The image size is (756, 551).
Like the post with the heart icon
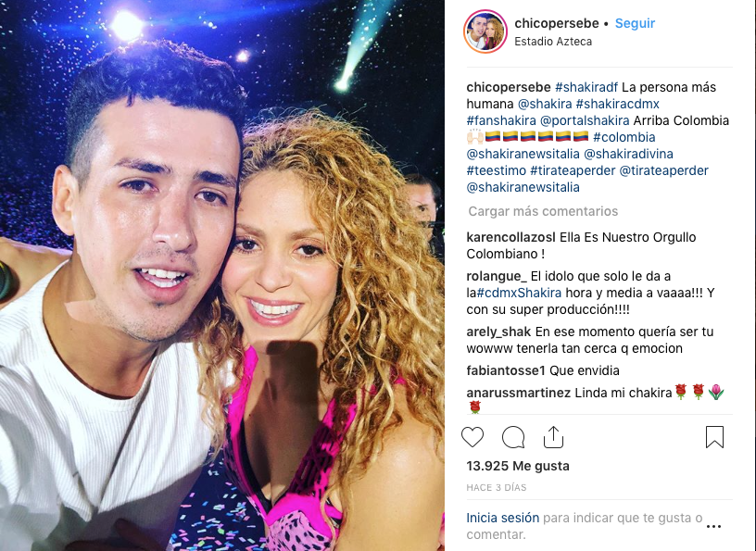(x=472, y=437)
